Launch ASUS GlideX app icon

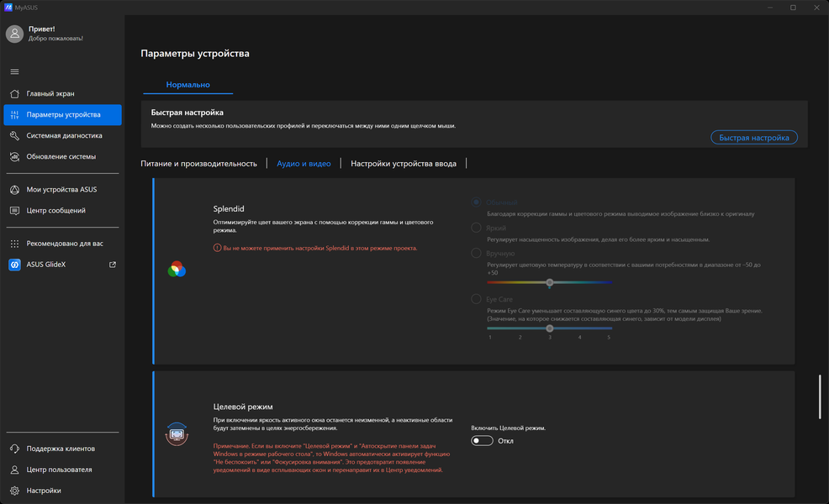(14, 265)
